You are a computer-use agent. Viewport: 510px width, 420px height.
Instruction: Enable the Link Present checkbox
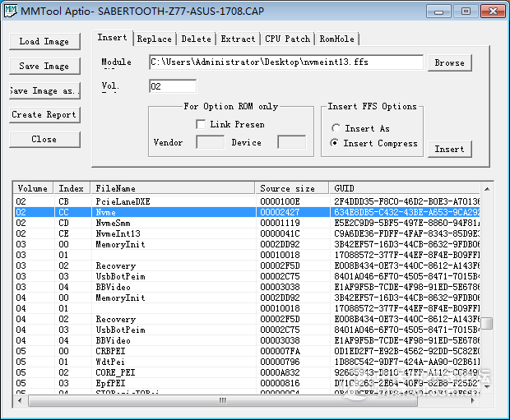(201, 124)
